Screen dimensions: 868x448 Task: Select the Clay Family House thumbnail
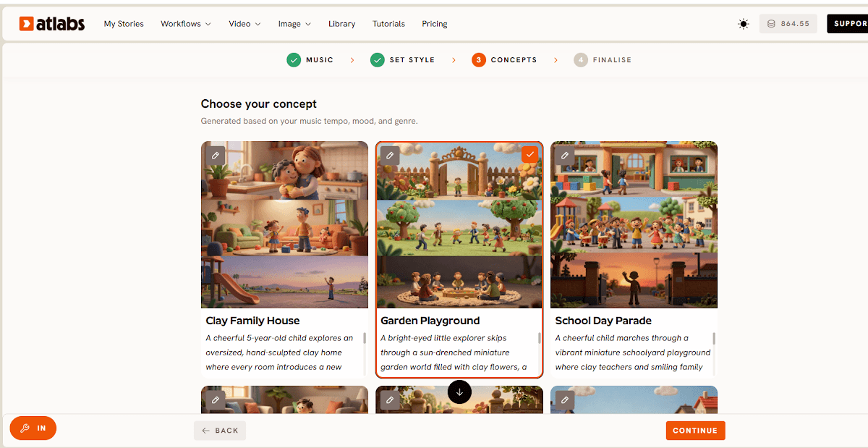tap(284, 225)
